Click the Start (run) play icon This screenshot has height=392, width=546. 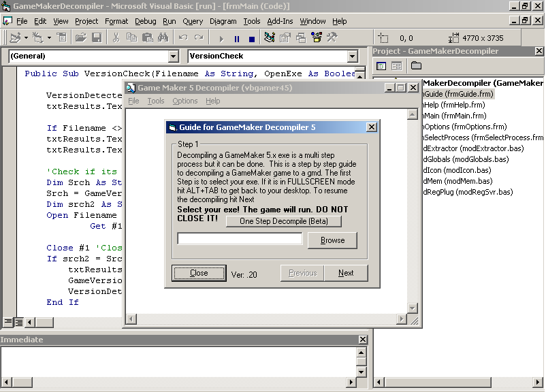221,39
